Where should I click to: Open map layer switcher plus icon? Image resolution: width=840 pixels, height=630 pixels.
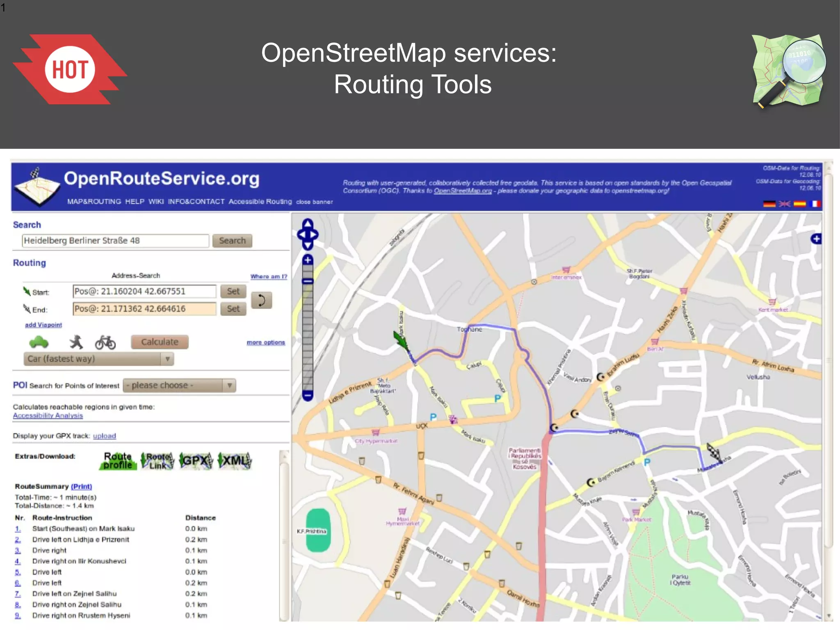pyautogui.click(x=816, y=239)
